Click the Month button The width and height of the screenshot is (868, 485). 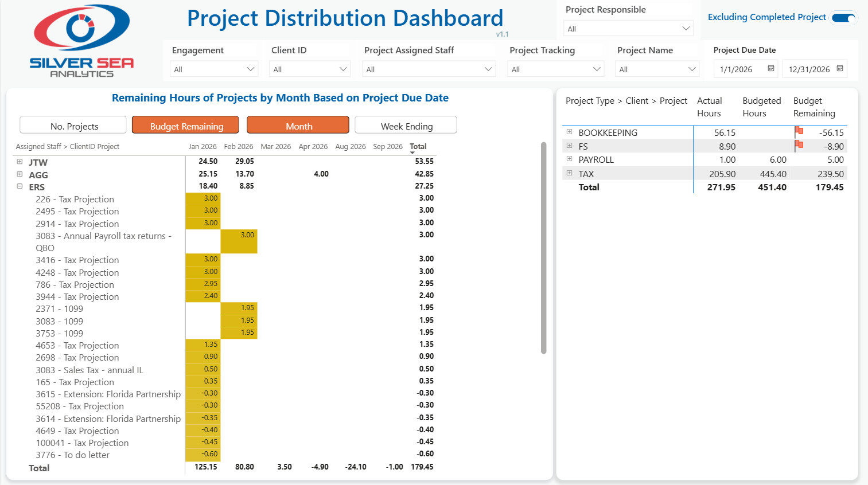coord(298,126)
